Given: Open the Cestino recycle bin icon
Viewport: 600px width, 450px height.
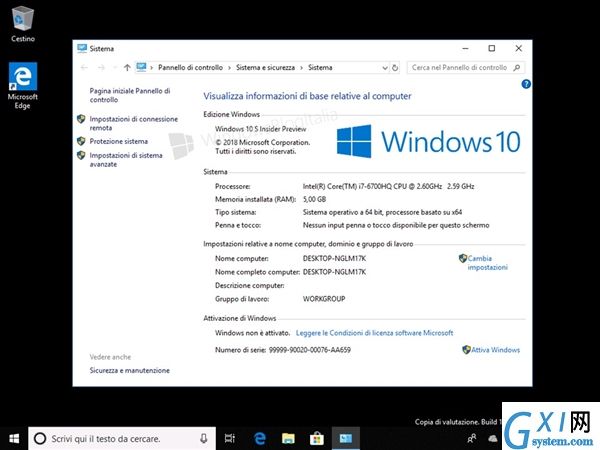Looking at the screenshot, I should click(x=23, y=24).
